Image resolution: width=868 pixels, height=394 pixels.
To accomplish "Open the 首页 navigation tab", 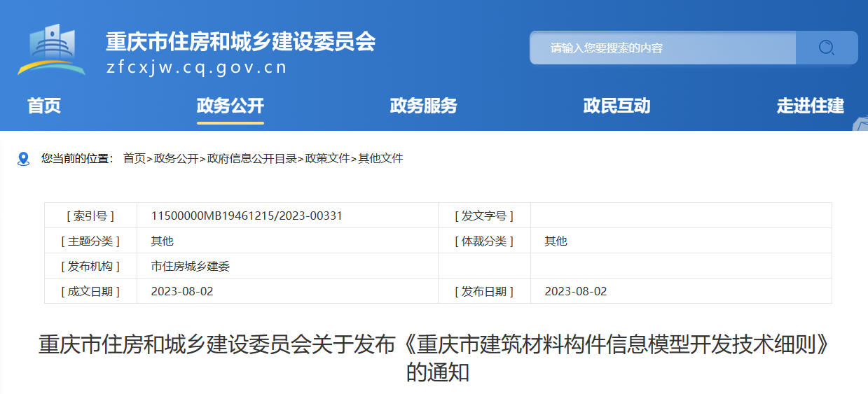I will point(44,106).
